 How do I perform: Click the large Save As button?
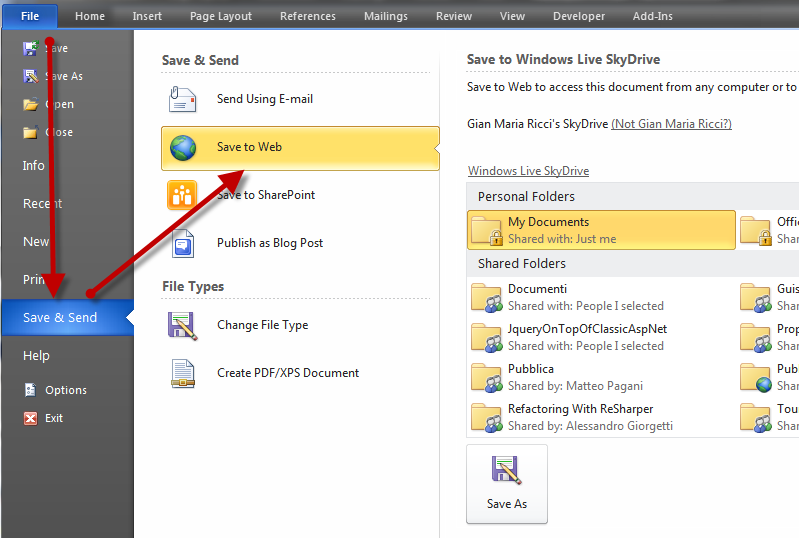tap(507, 484)
